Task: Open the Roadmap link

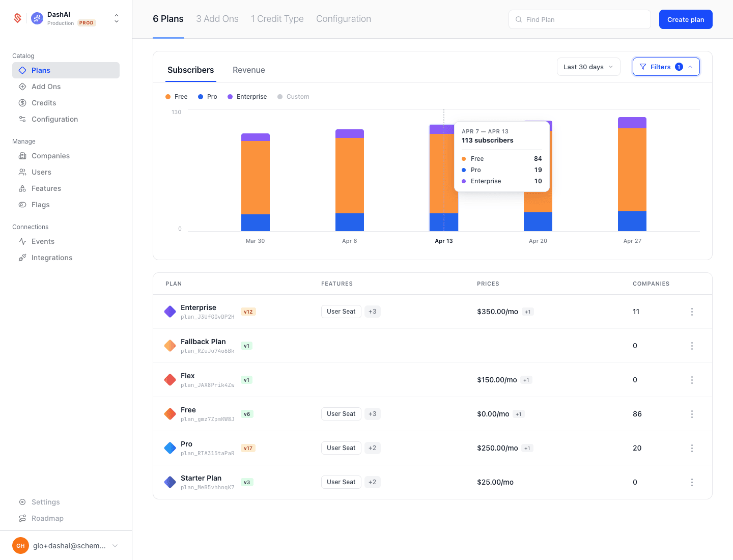Action: pyautogui.click(x=66, y=518)
